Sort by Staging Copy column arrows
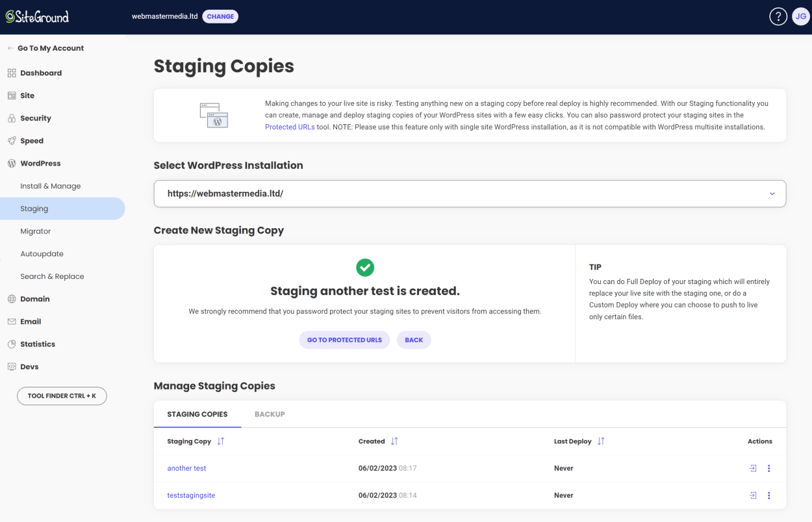 click(221, 441)
